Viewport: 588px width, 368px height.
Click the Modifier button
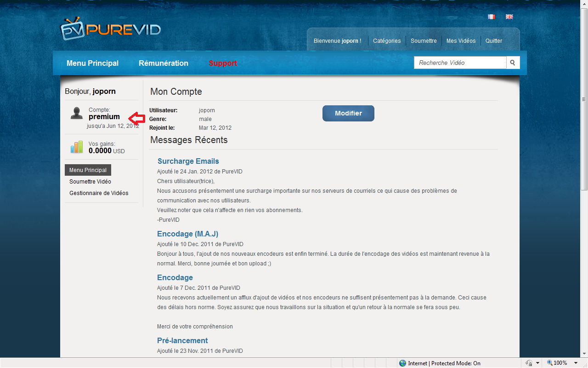(x=348, y=113)
